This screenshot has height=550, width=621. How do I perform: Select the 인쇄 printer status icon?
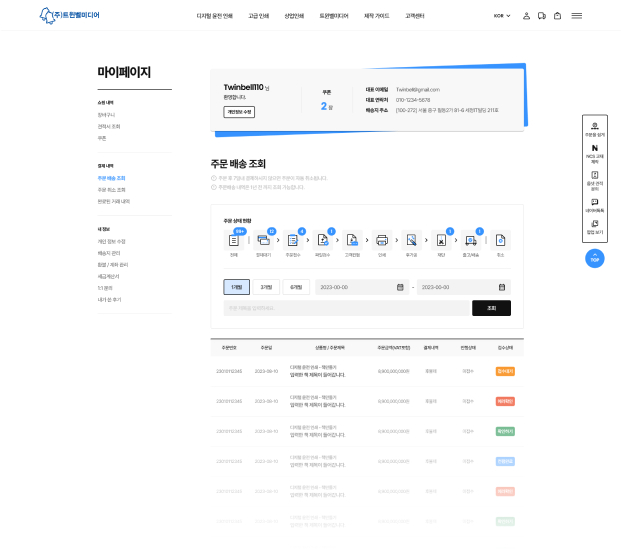(381, 240)
